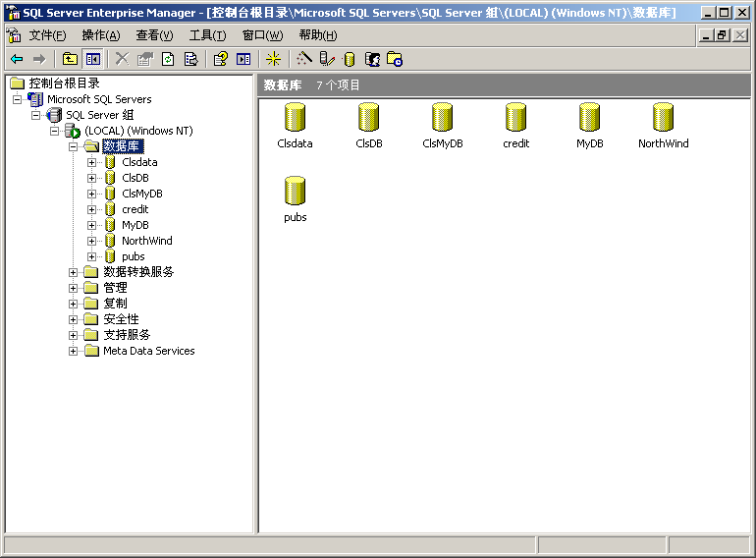
Task: Open the 帮助(H) menu
Action: click(x=318, y=35)
